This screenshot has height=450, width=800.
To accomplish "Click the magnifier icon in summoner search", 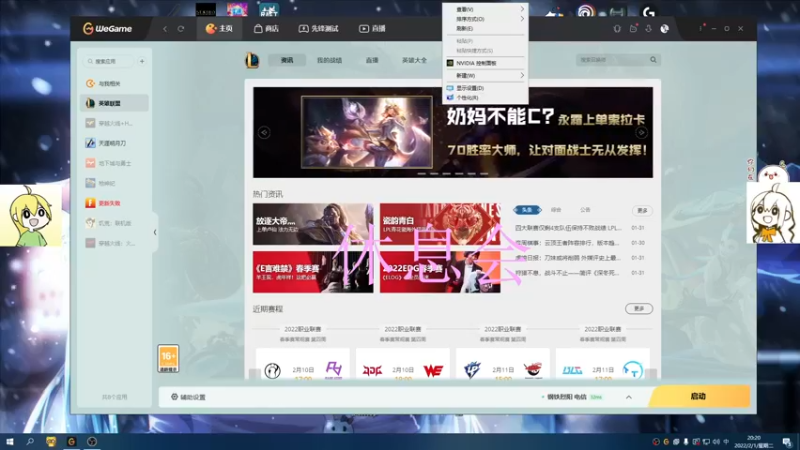I will (x=654, y=60).
